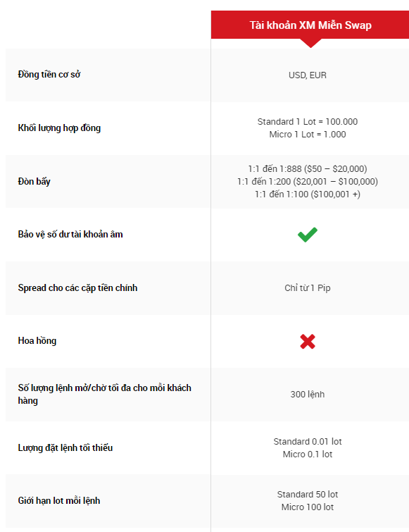Click Spread cho các cặp tiền chính
Viewport: 409px width, 532px height.
pyautogui.click(x=77, y=287)
